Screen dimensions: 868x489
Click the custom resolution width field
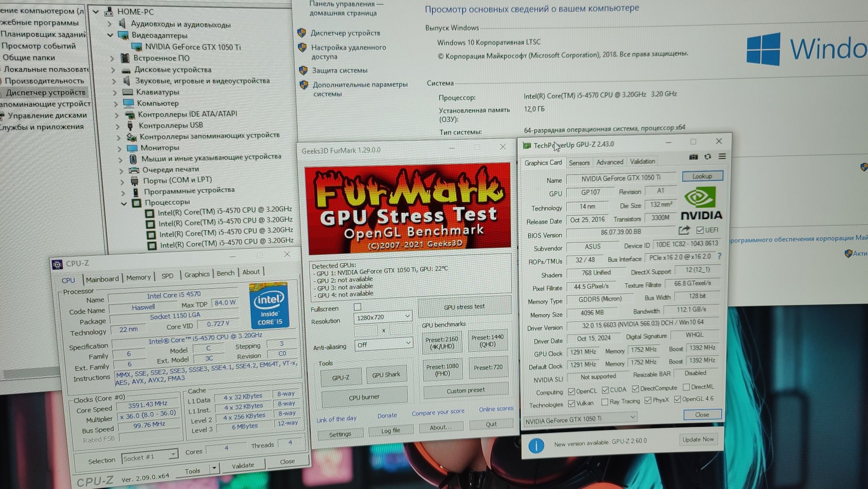coord(366,331)
